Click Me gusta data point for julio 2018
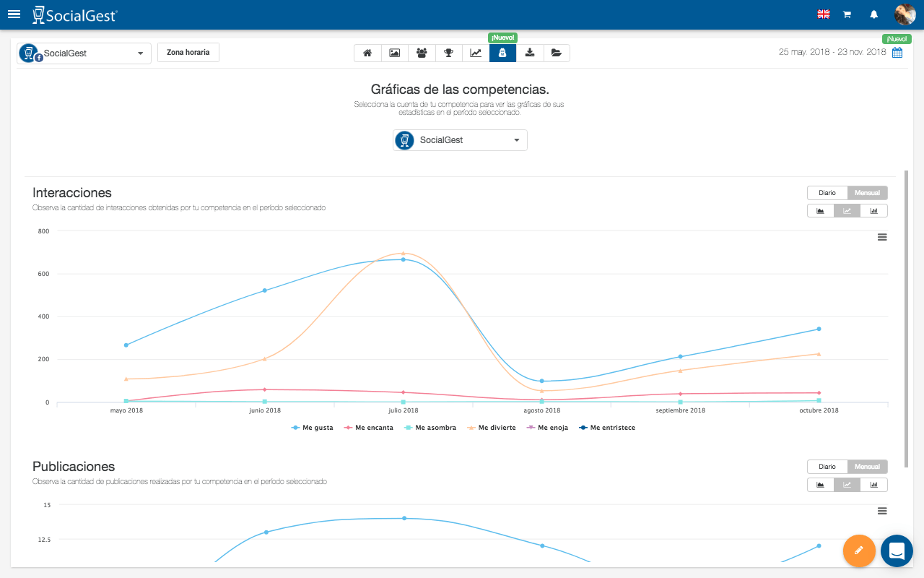This screenshot has height=578, width=924. 404,259
